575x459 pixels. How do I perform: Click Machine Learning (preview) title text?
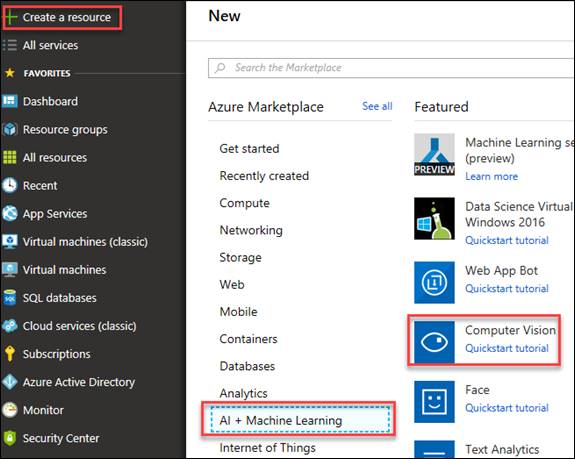[519, 150]
